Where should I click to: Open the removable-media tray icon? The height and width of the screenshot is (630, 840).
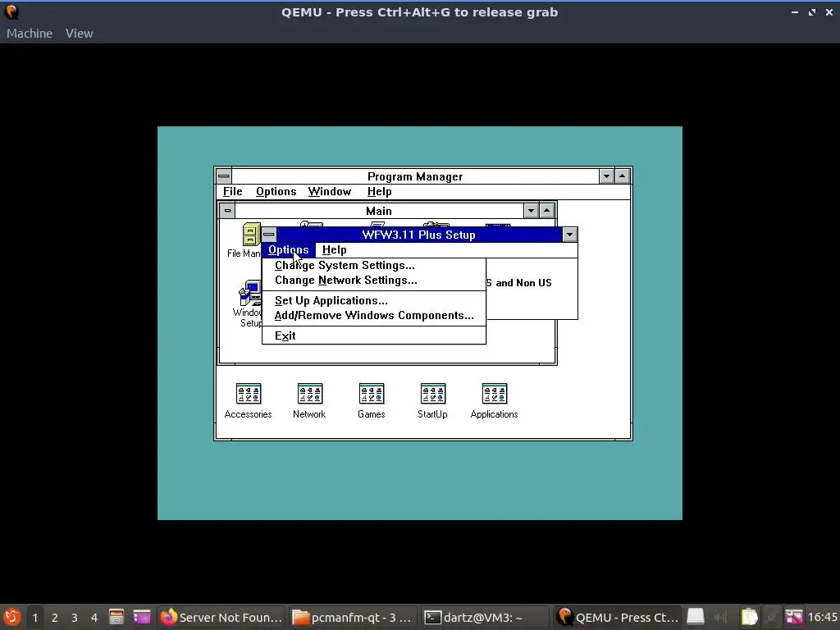(696, 617)
